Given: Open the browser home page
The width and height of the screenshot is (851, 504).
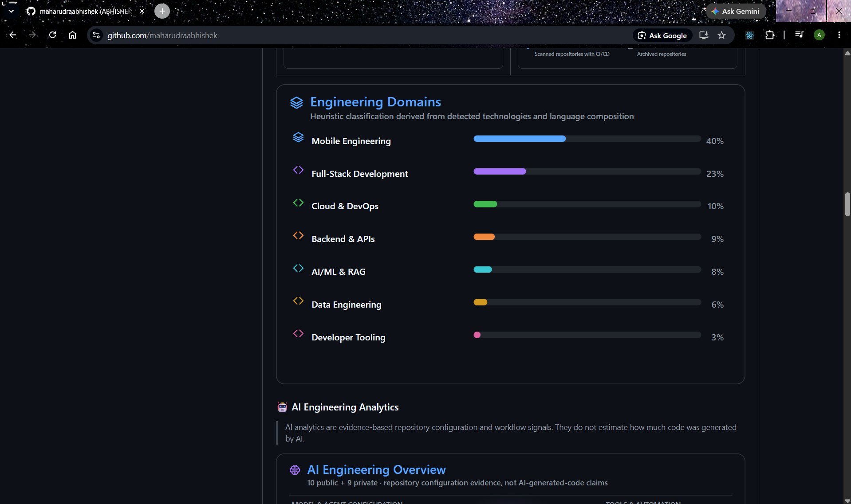Looking at the screenshot, I should click(72, 35).
